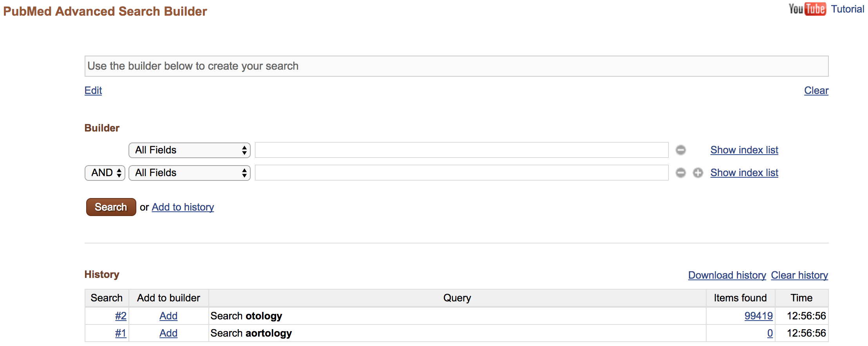The height and width of the screenshot is (346, 868).
Task: Open the YouTube Tutorial video
Action: coord(847,9)
